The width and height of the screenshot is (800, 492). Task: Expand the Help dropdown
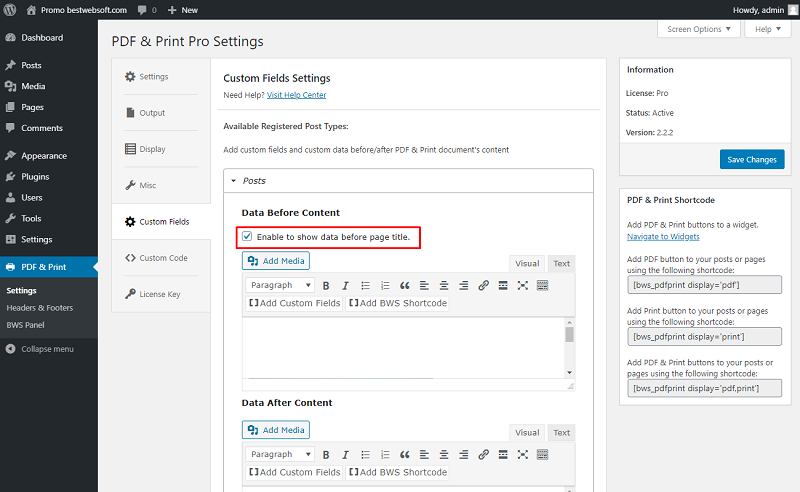pos(767,29)
